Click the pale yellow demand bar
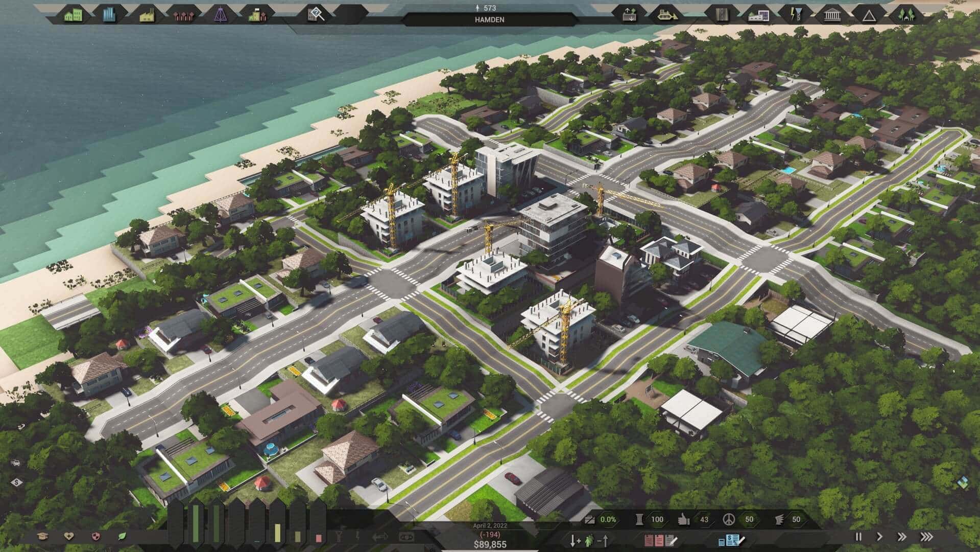The height and width of the screenshot is (552, 980). point(277,533)
